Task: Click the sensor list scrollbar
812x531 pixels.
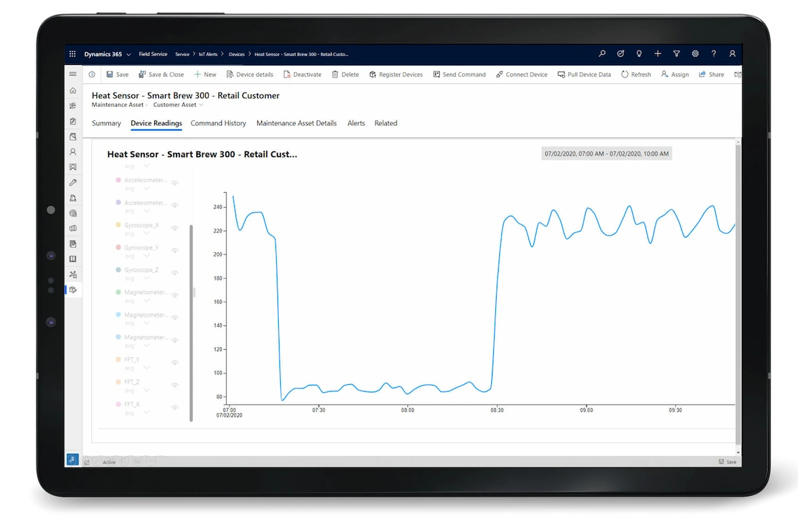Action: click(191, 323)
